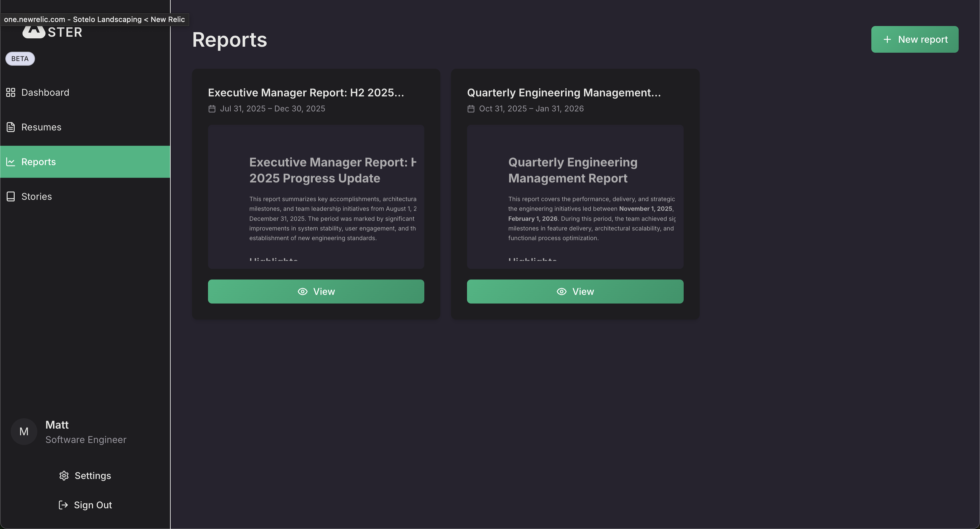
Task: Open the Quarterly Engineering report preview thumbnail
Action: (575, 197)
